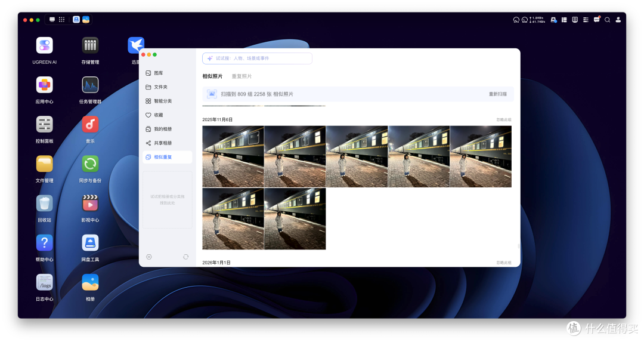Click the 2025年11月6日 date heading
Screen dimensions: 644x342
coord(217,119)
